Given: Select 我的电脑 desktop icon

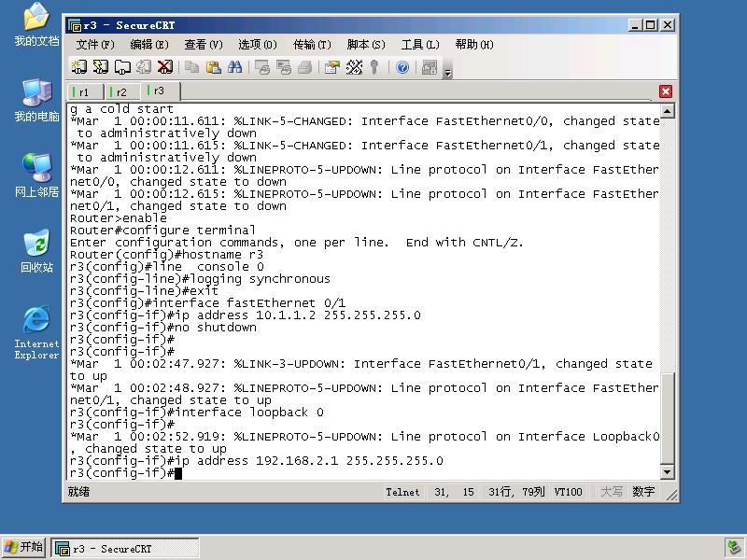Looking at the screenshot, I should [x=36, y=101].
